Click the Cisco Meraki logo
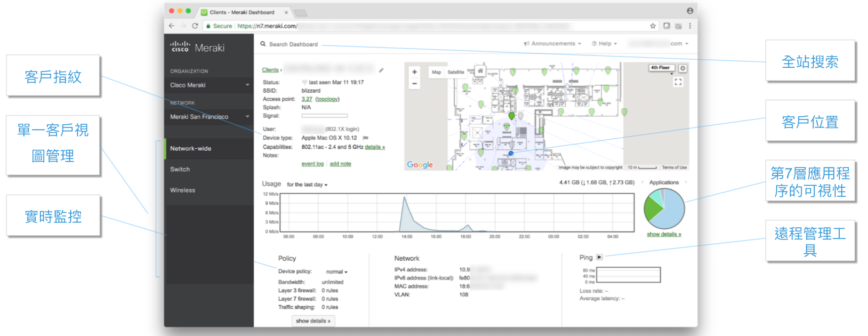The width and height of the screenshot is (868, 336). point(197,47)
